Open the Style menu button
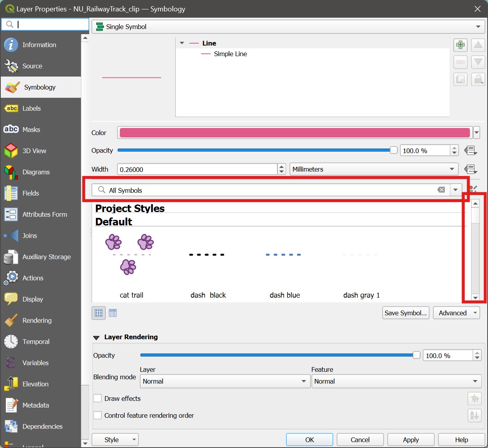 point(115,440)
